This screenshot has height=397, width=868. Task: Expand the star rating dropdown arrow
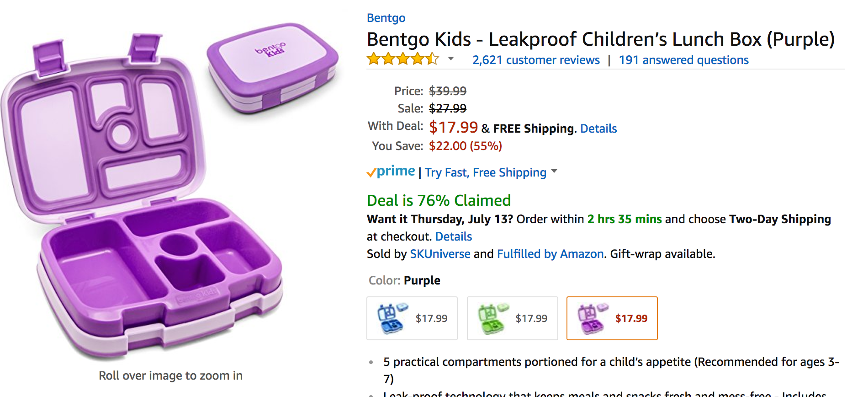click(x=451, y=59)
